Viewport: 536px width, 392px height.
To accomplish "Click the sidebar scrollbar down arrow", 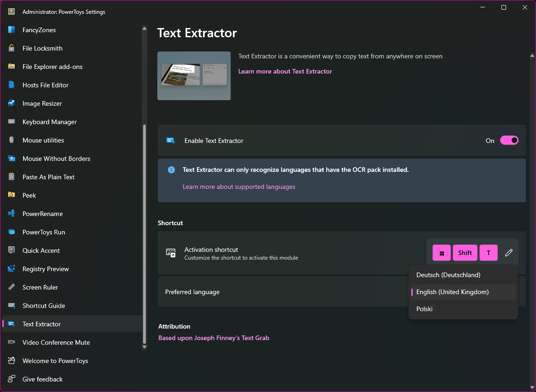I will (x=144, y=347).
